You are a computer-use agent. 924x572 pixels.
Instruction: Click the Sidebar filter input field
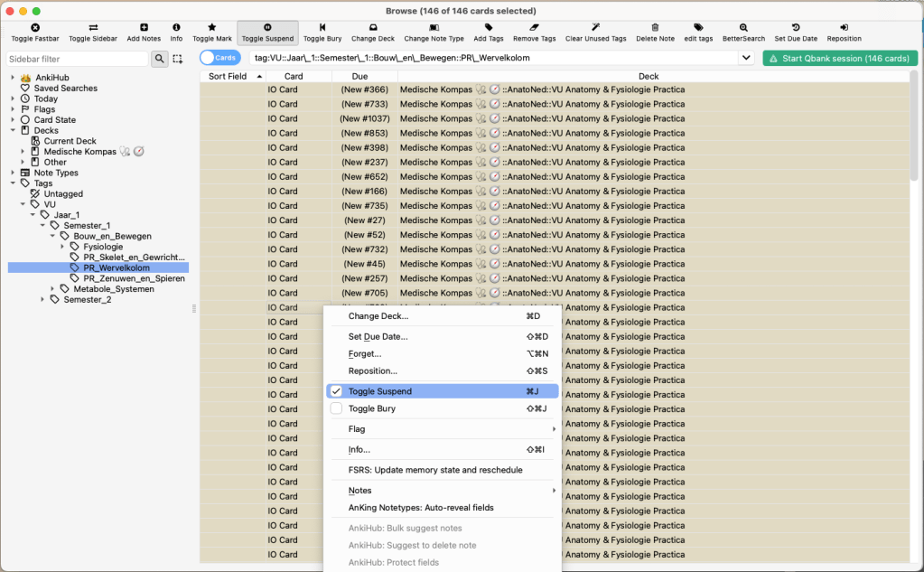(77, 59)
